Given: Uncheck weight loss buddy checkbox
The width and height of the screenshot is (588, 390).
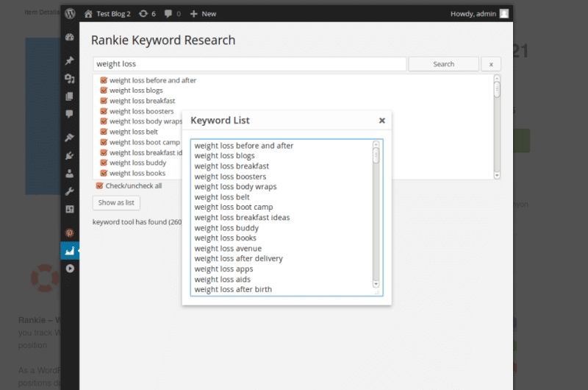Looking at the screenshot, I should point(104,163).
